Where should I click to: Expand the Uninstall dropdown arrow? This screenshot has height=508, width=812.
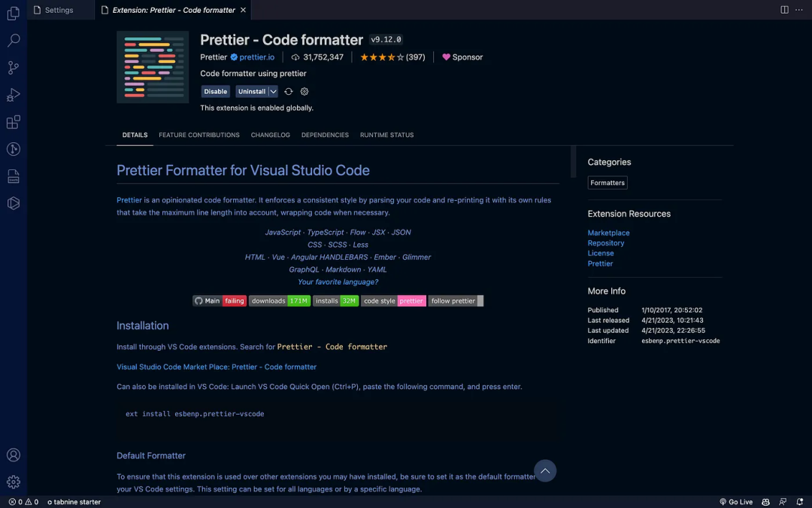click(x=273, y=91)
